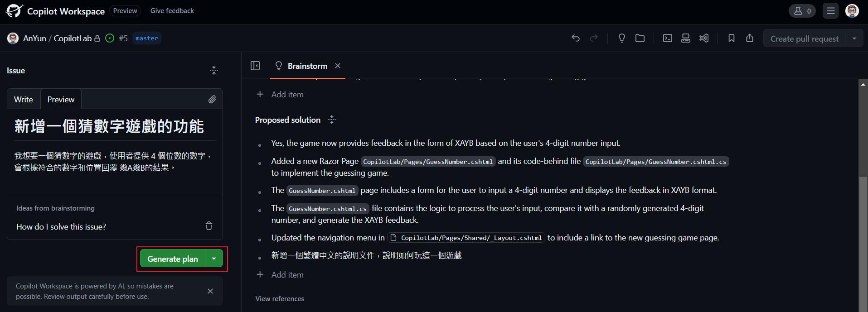This screenshot has width=868, height=312.
Task: Click the private repository lock icon
Action: tap(97, 38)
